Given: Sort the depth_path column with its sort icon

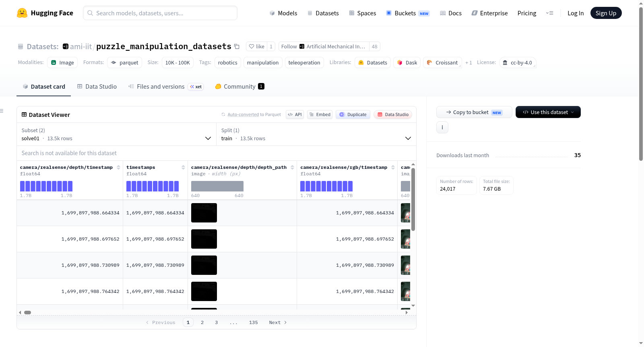Looking at the screenshot, I should coord(292,167).
